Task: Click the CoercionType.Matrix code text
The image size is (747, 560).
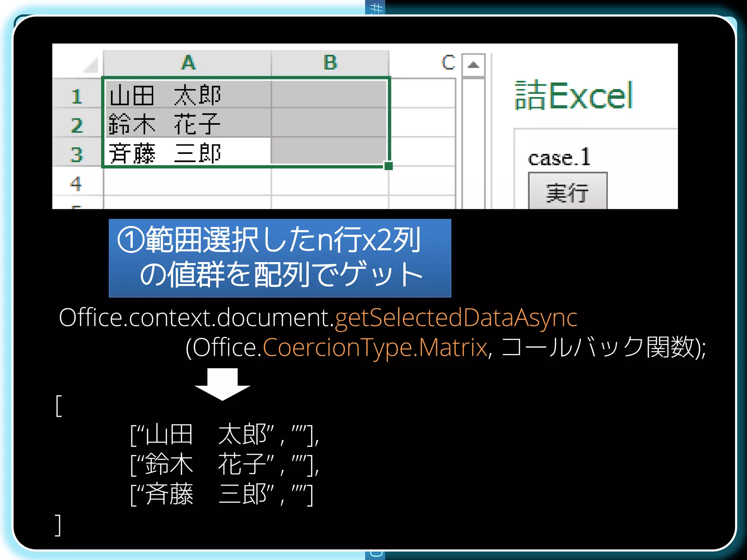Action: 375,347
